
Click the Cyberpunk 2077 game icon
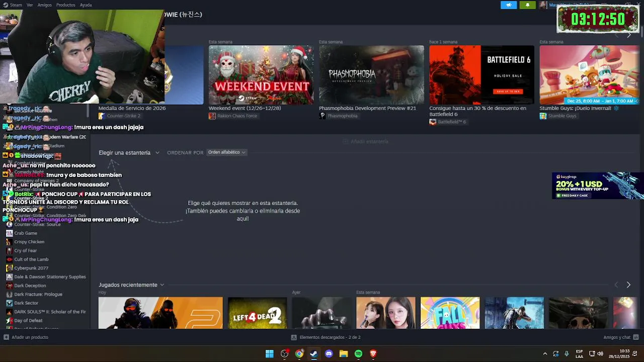click(x=9, y=268)
